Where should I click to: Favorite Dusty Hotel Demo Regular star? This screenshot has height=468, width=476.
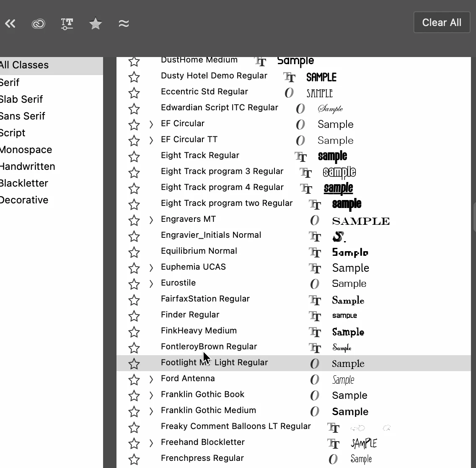(x=134, y=77)
